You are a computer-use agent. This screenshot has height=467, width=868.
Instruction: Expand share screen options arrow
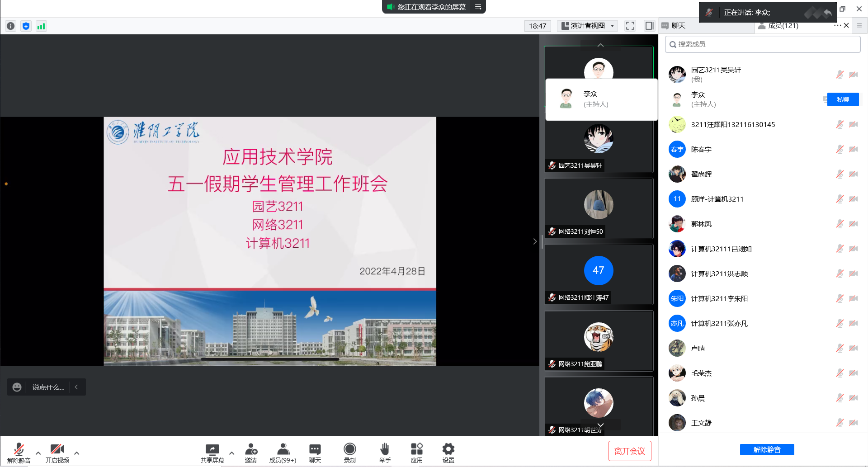click(231, 453)
